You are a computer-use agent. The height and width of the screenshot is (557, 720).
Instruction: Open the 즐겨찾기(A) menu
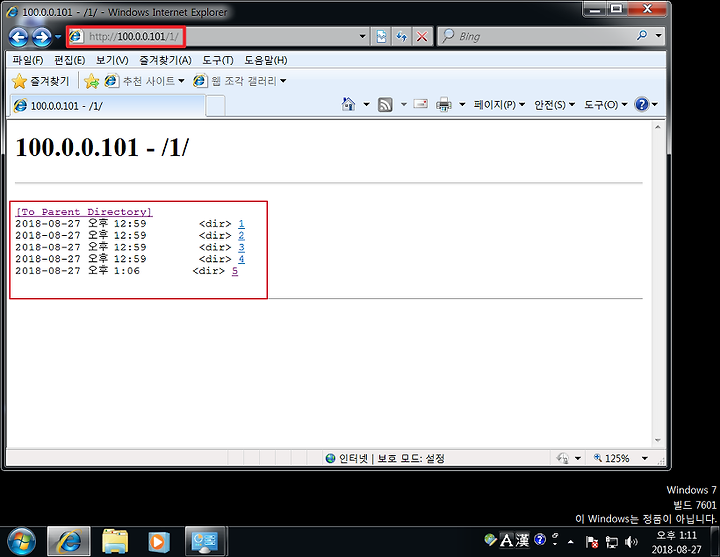click(165, 60)
